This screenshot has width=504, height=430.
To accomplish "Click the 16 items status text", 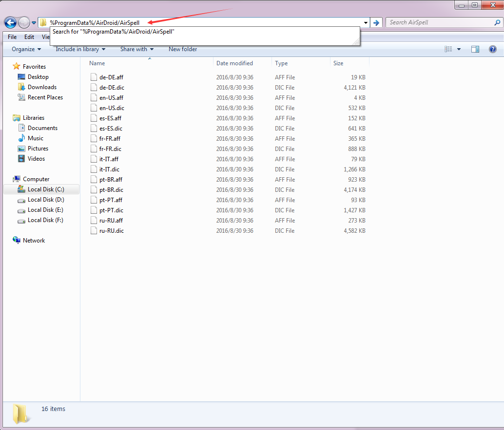I will 53,409.
